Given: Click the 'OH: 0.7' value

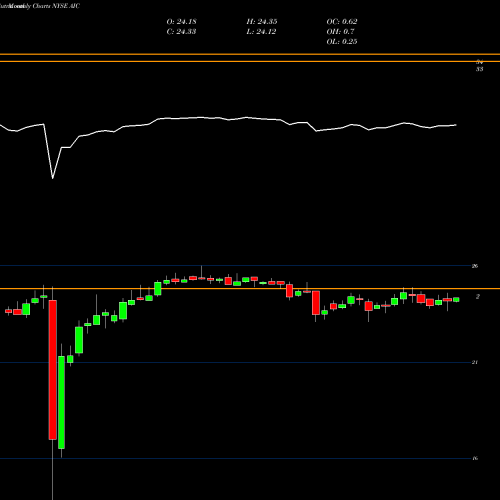Looking at the screenshot, I should pos(340,32).
